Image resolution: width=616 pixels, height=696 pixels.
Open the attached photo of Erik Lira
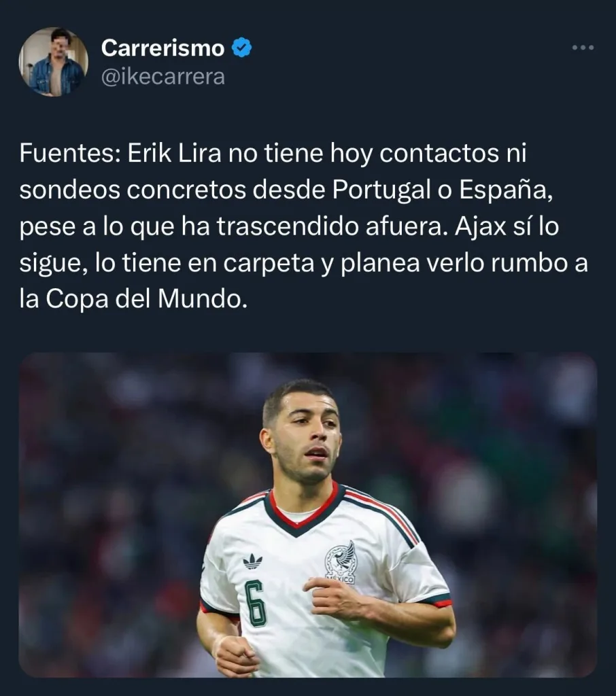tap(308, 515)
